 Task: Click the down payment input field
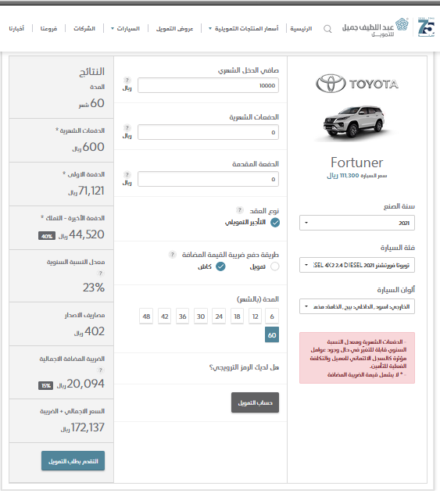(208, 179)
